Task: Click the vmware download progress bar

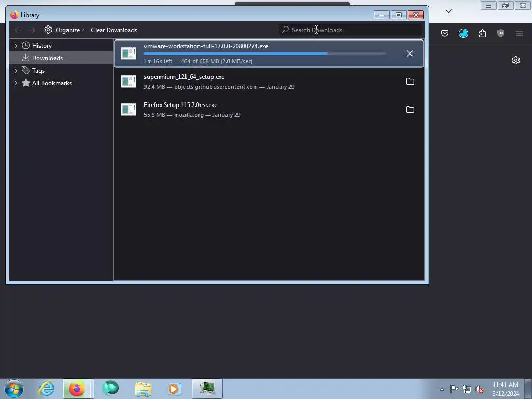Action: pyautogui.click(x=264, y=54)
